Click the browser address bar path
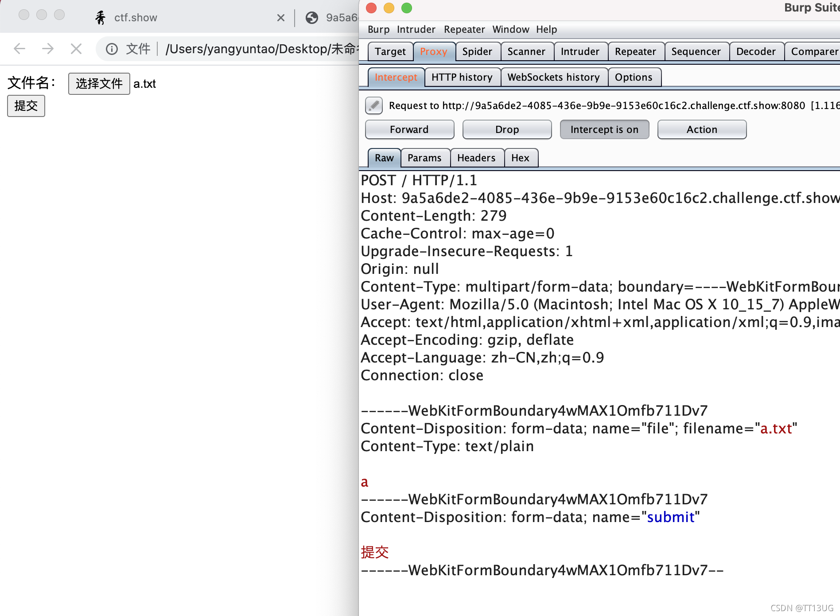Viewport: 840px width, 616px height. [261, 49]
